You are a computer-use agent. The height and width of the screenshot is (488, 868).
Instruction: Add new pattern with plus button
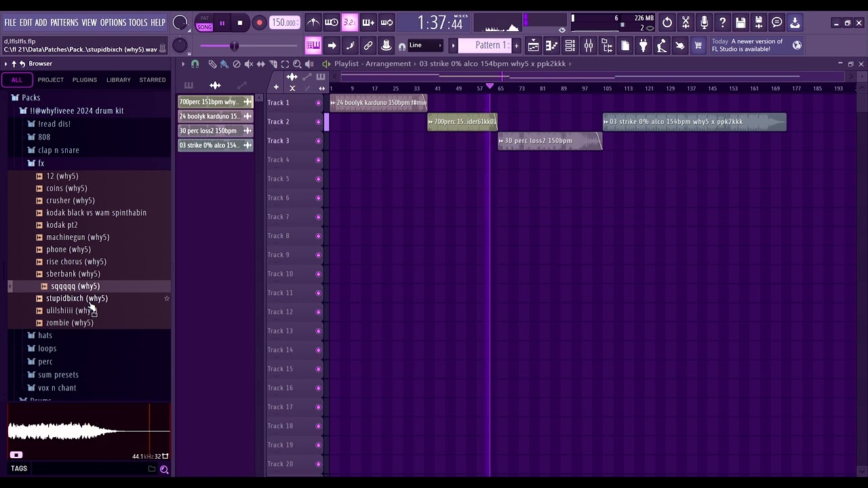pyautogui.click(x=516, y=45)
